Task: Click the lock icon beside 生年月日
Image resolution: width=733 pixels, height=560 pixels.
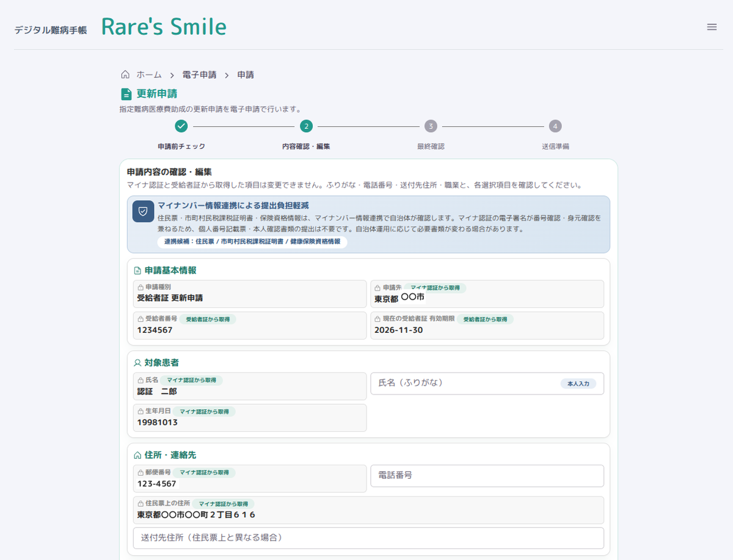Action: point(140,411)
